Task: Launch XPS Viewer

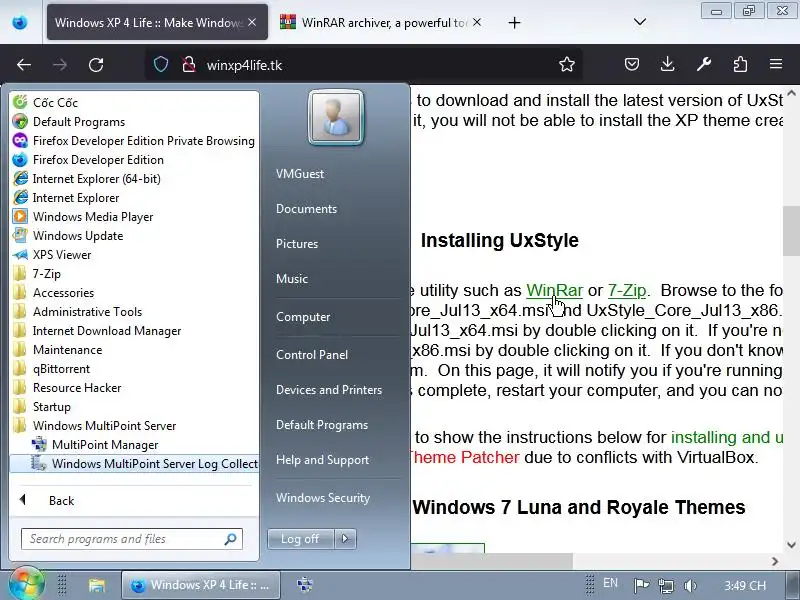Action: [x=62, y=255]
